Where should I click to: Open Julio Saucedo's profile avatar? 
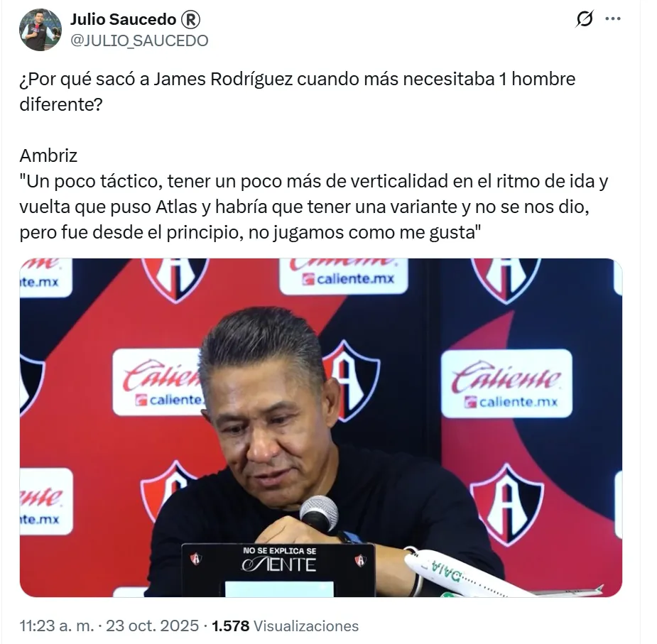coord(40,30)
